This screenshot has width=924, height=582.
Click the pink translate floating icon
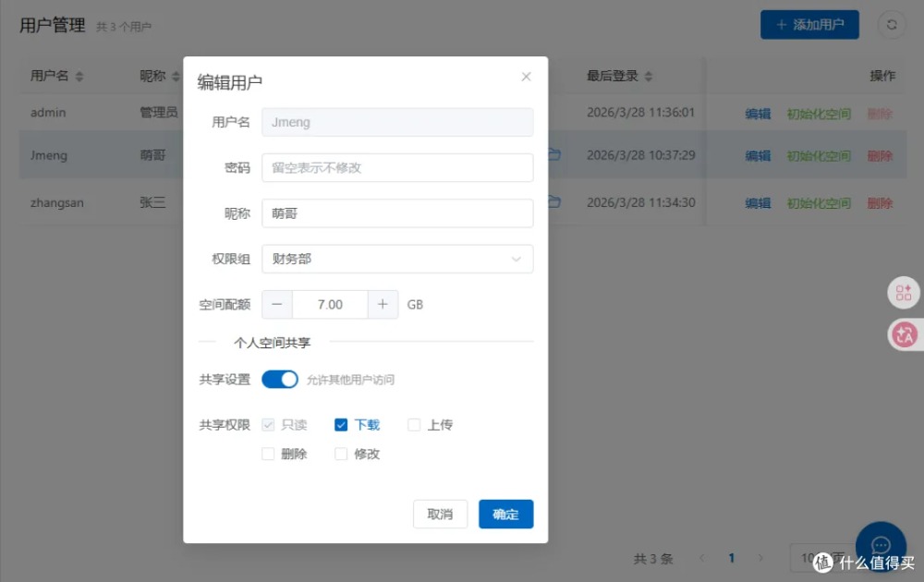(x=904, y=335)
